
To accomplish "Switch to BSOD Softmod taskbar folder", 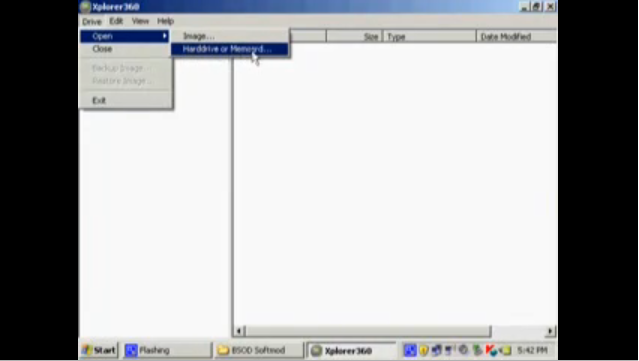I will [258, 350].
